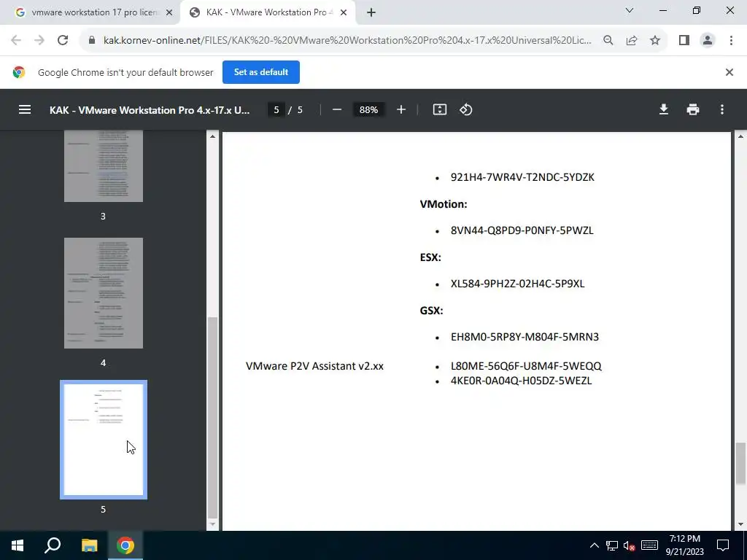Zoom in with the plus icon
The width and height of the screenshot is (747, 560).
point(401,110)
